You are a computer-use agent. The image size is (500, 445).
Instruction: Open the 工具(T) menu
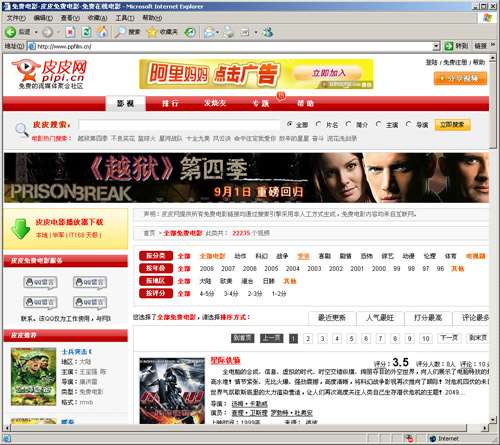tap(125, 18)
